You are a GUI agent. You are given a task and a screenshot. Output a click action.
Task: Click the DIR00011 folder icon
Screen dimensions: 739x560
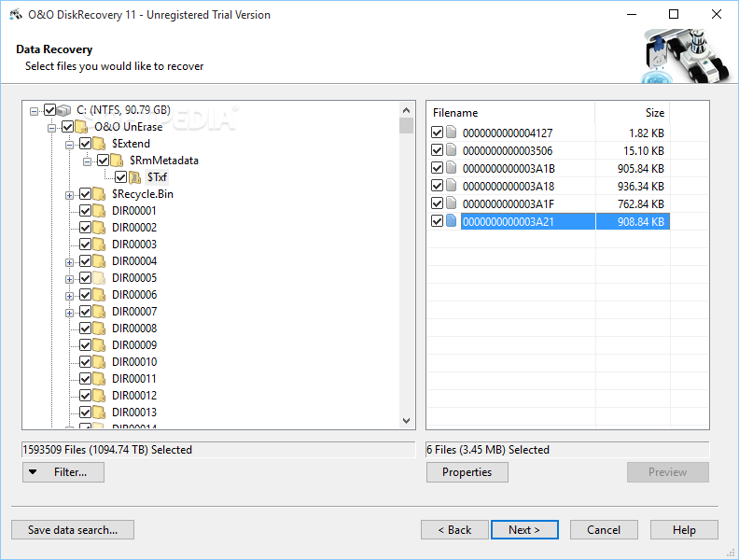click(x=100, y=379)
